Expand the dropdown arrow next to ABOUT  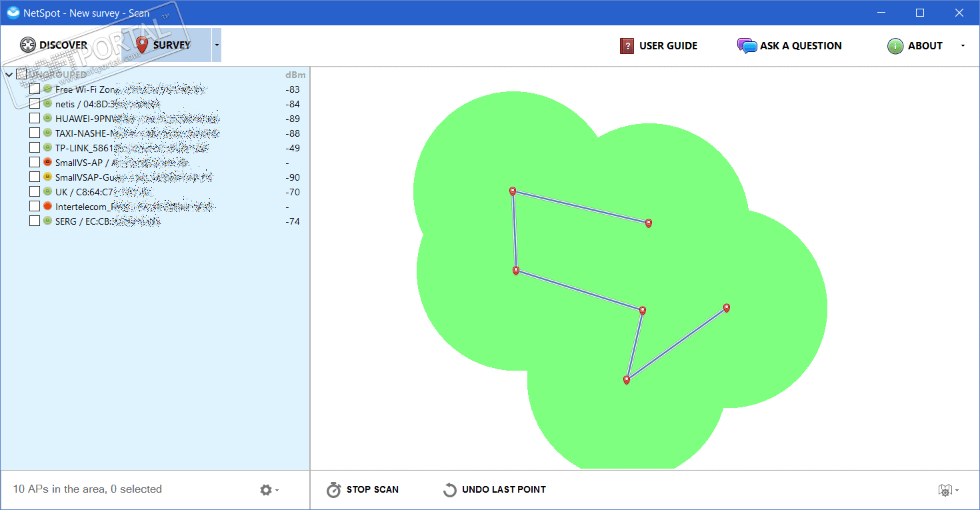[x=963, y=46]
